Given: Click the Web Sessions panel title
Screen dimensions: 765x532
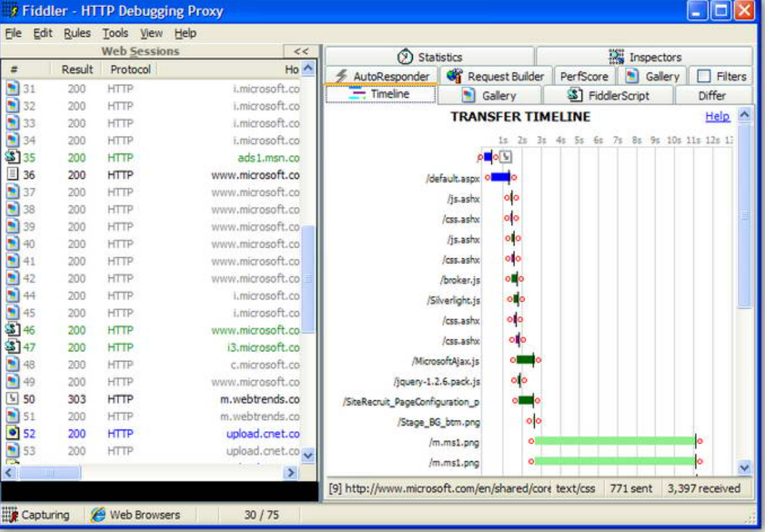Looking at the screenshot, I should 140,52.
